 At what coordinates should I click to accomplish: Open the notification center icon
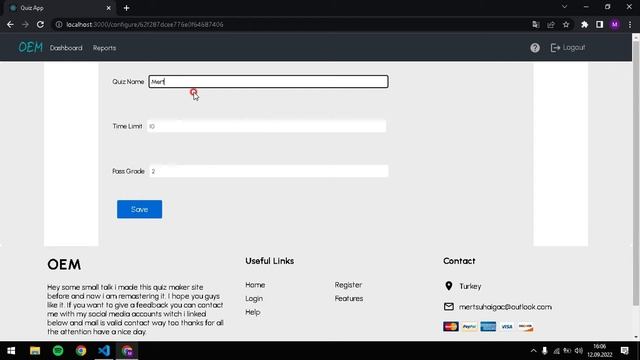click(x=624, y=351)
